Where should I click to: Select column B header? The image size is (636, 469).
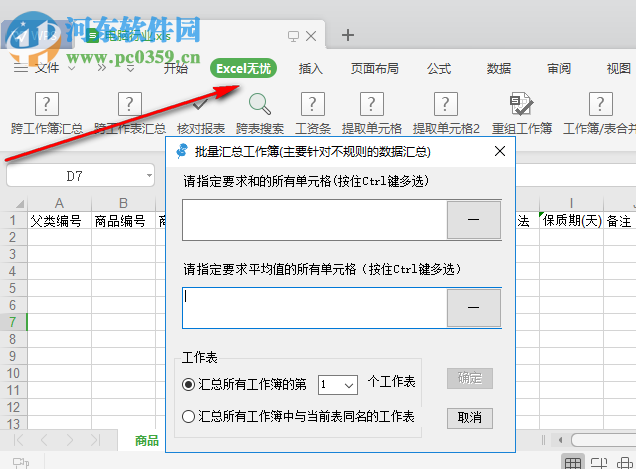point(123,203)
